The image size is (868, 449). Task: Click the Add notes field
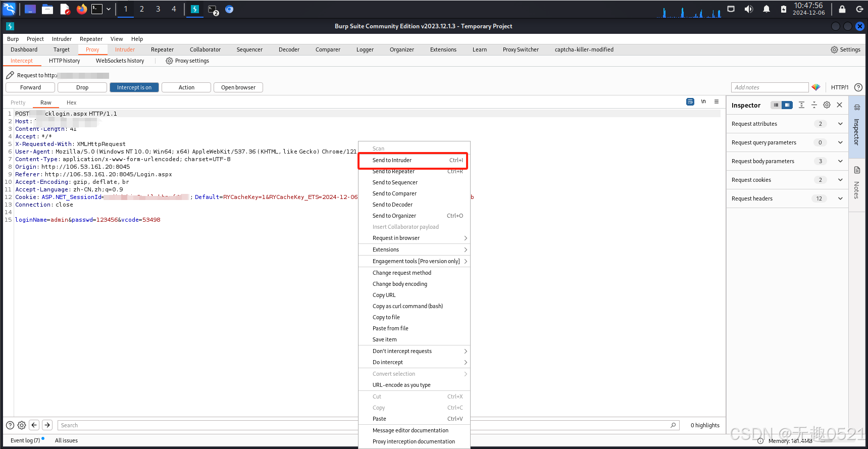[x=770, y=87]
